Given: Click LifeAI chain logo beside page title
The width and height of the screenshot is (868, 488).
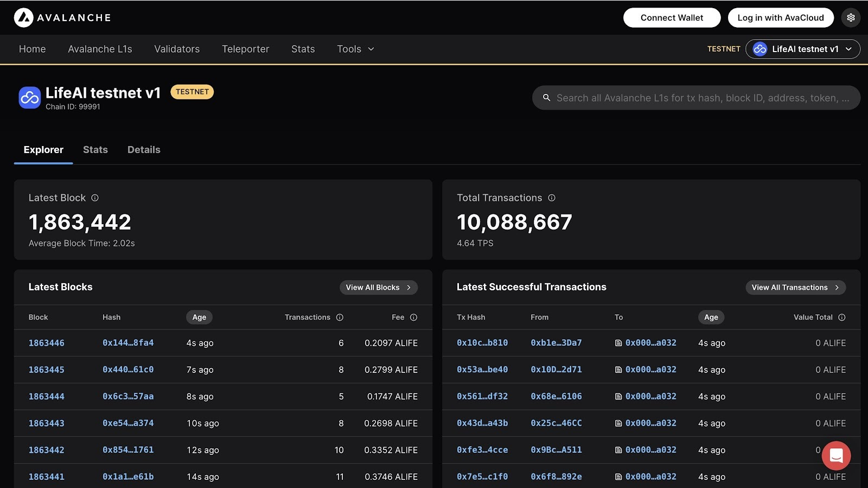Looking at the screenshot, I should 30,98.
